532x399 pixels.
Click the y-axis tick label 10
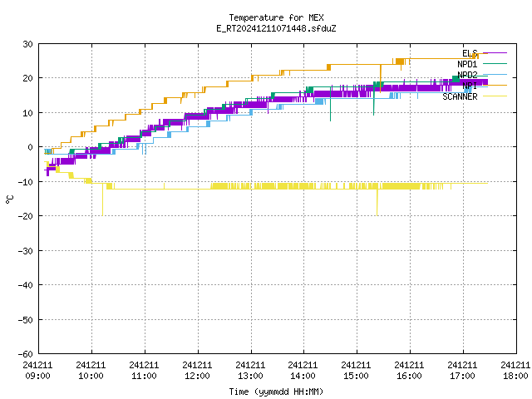coord(27,113)
